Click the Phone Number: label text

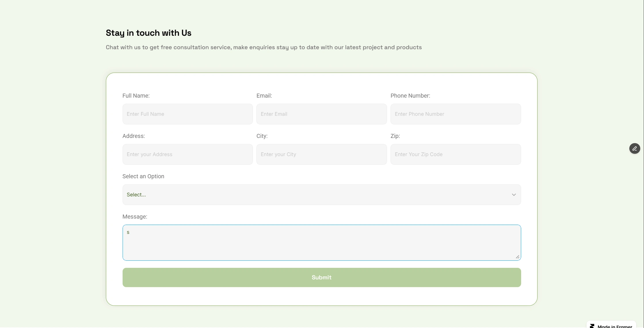pyautogui.click(x=410, y=96)
